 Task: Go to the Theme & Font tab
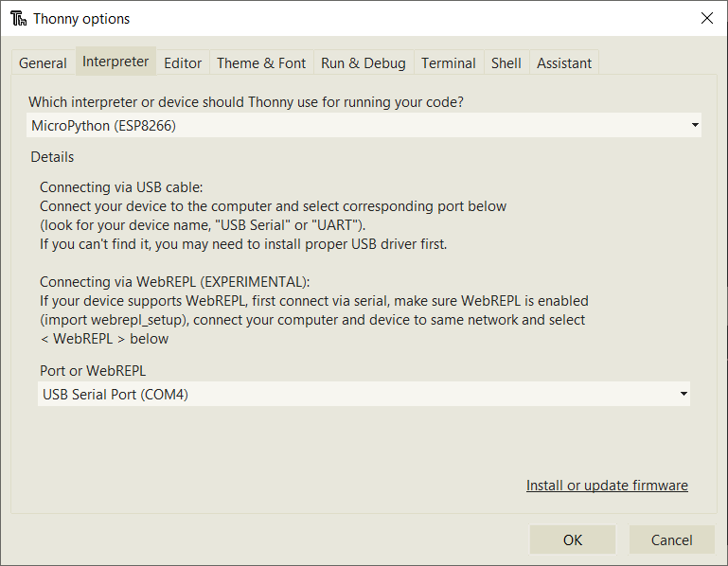coord(261,63)
